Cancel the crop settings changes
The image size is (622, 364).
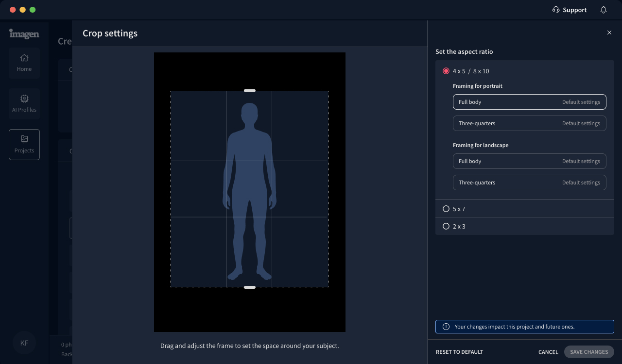point(548,352)
